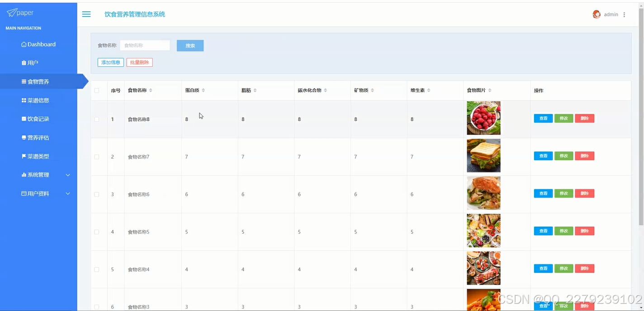Click the 添加信息 button
The width and height of the screenshot is (644, 311).
click(110, 62)
